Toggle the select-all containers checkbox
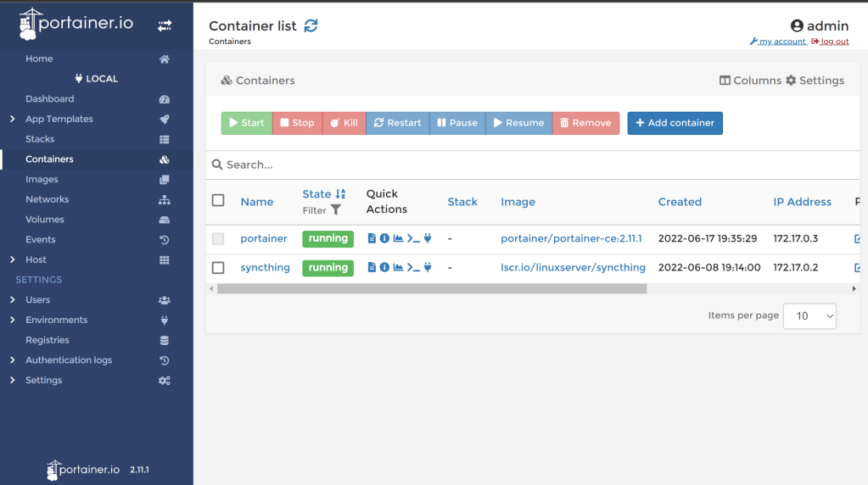The height and width of the screenshot is (485, 868). click(x=218, y=201)
